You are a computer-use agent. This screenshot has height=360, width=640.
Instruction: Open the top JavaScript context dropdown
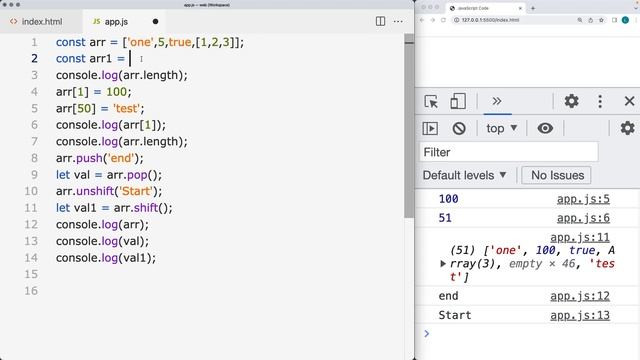click(502, 128)
